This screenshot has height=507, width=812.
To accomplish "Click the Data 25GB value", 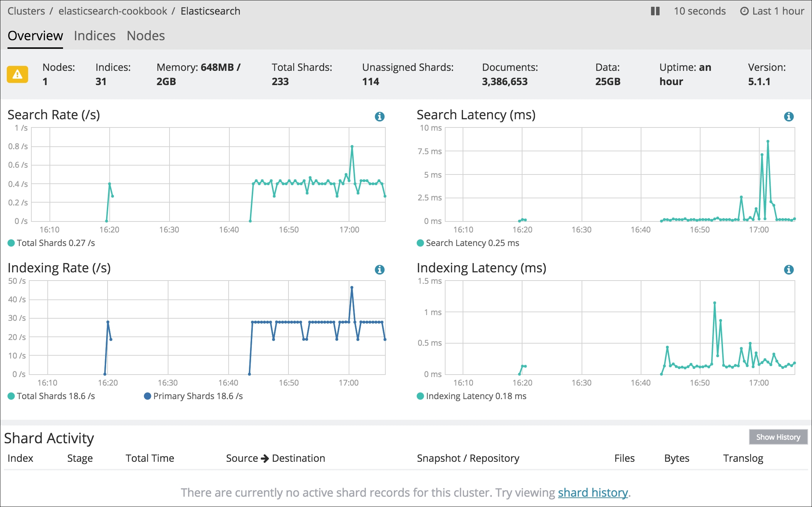I will (x=608, y=82).
